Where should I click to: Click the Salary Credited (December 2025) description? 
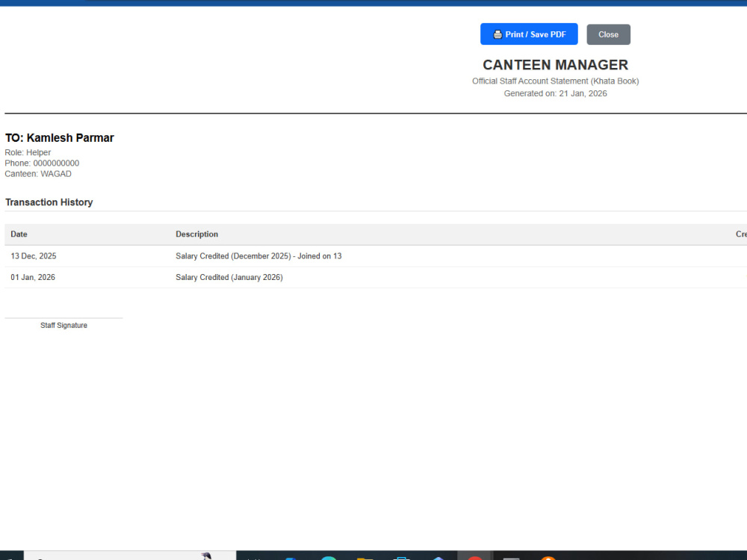coord(258,256)
